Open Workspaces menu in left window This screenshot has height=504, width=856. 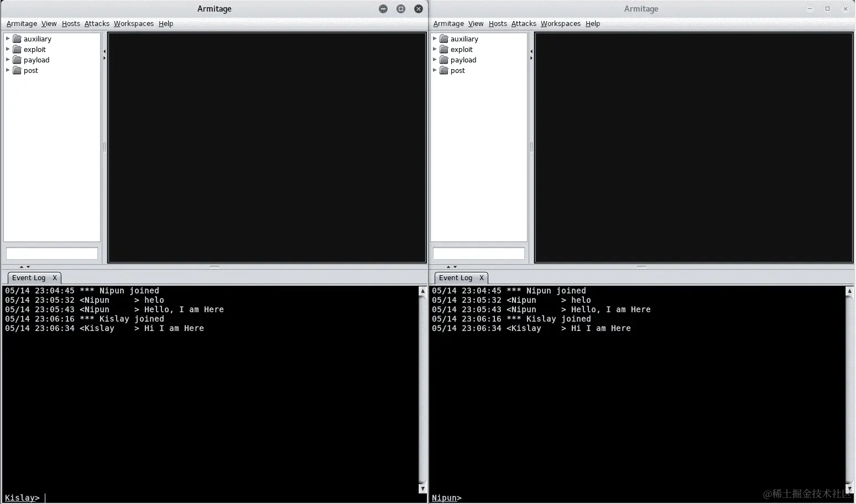(x=134, y=24)
